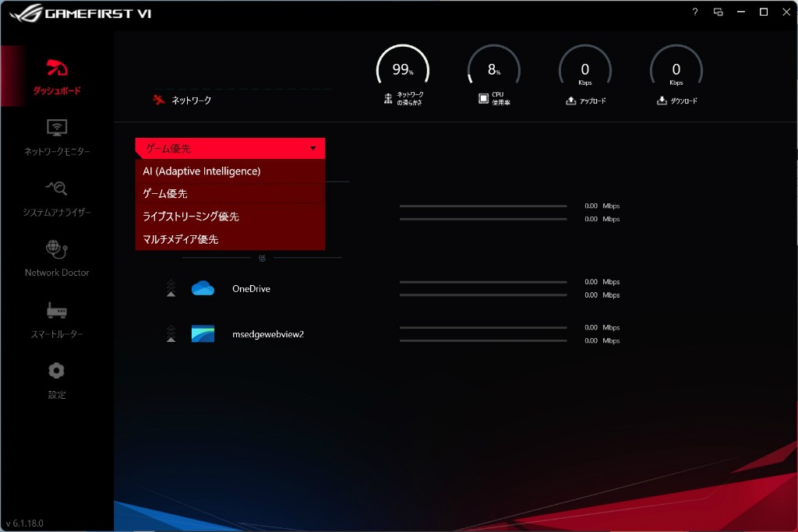Viewport: 798px width, 532px height.
Task: Change OneDrive priority with arrow control
Action: [171, 289]
